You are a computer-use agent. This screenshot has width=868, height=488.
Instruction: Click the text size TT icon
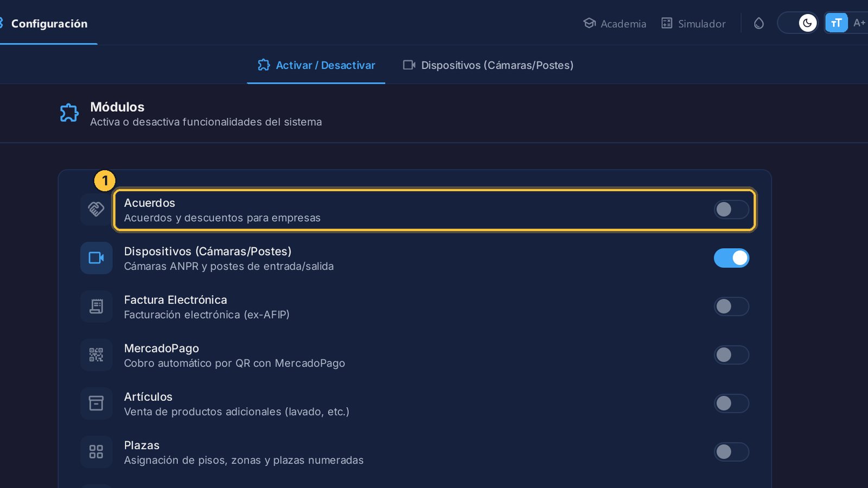click(837, 23)
